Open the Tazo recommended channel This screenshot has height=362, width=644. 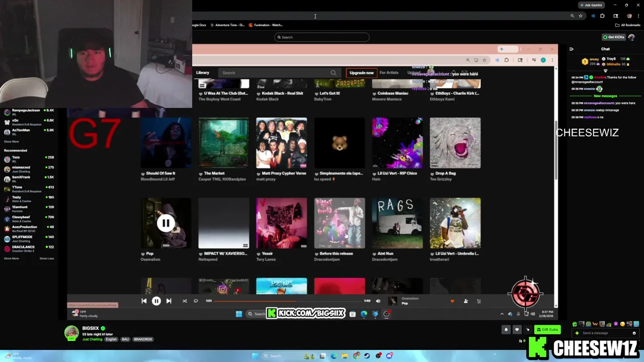[x=29, y=159]
